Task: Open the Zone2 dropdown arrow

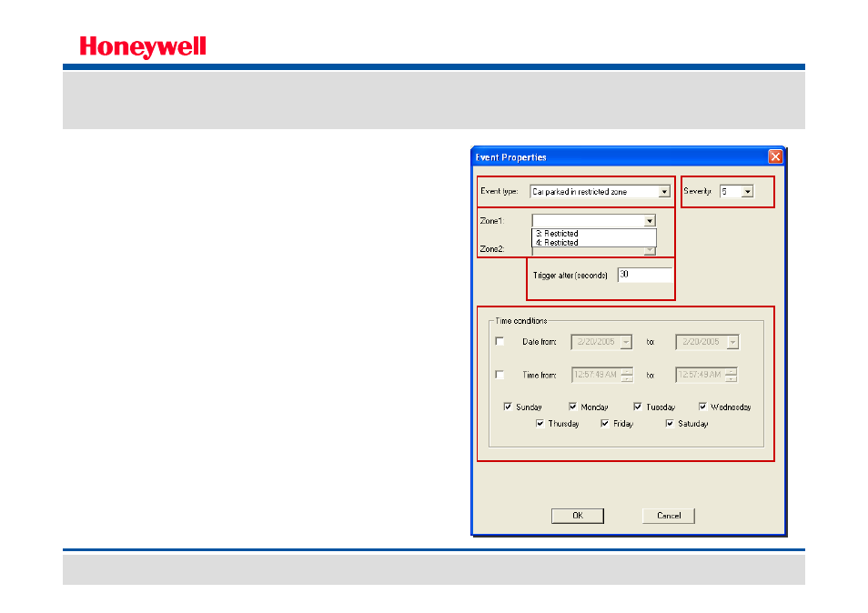Action: pos(650,251)
